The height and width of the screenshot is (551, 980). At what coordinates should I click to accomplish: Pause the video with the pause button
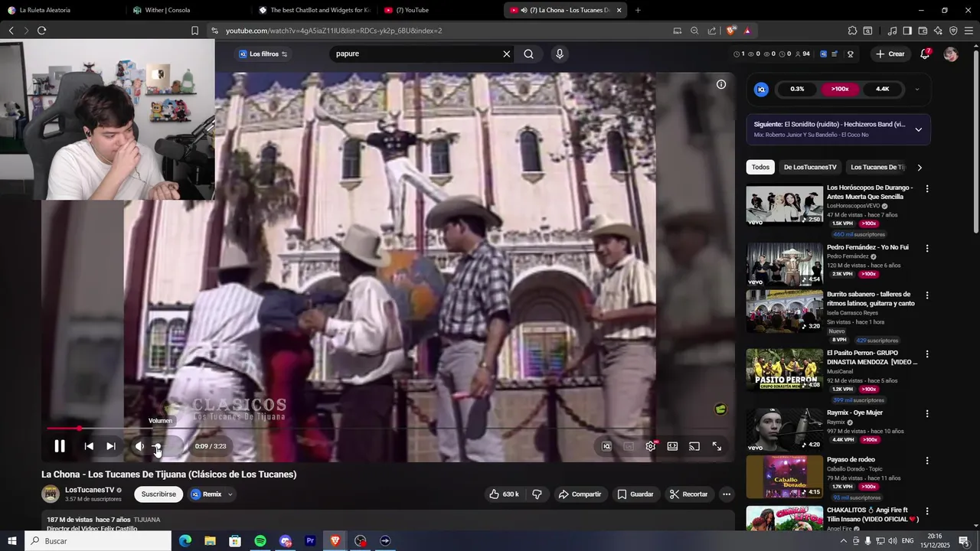(60, 446)
